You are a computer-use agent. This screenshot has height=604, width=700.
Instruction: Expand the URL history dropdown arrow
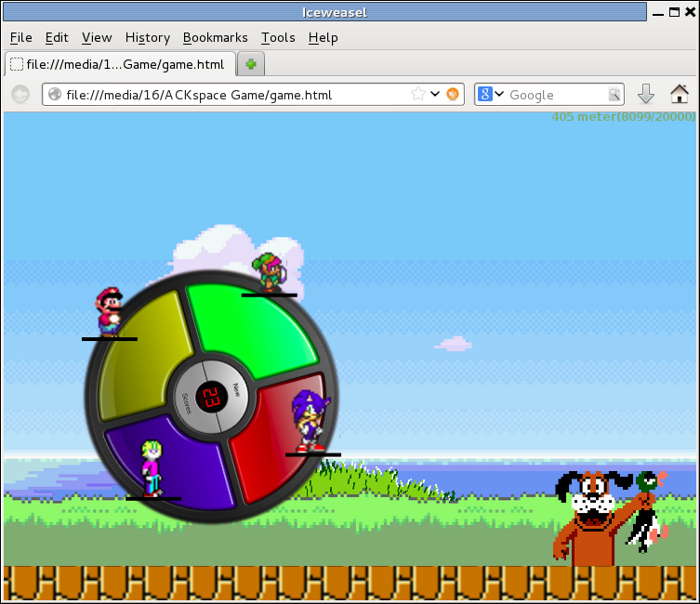tap(435, 94)
